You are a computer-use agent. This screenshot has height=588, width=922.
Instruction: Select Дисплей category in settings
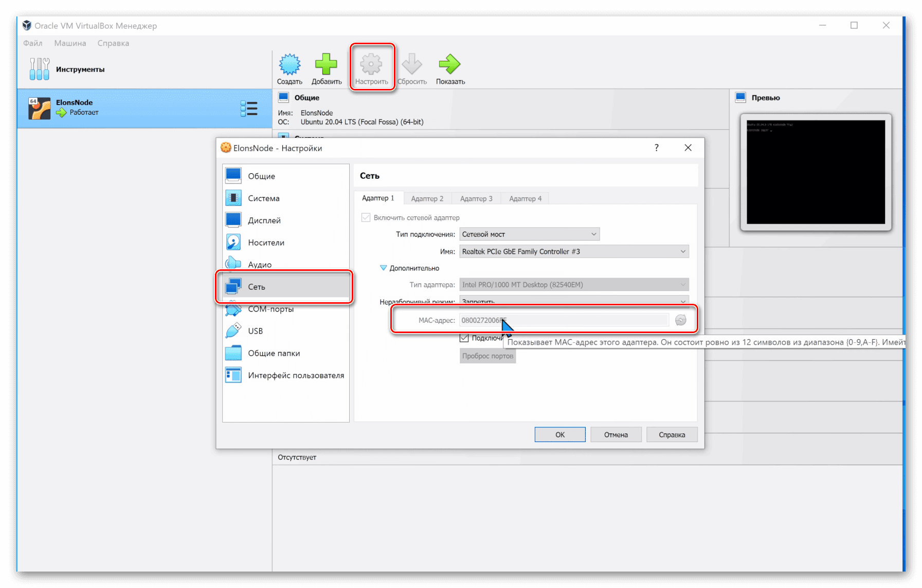coord(286,220)
